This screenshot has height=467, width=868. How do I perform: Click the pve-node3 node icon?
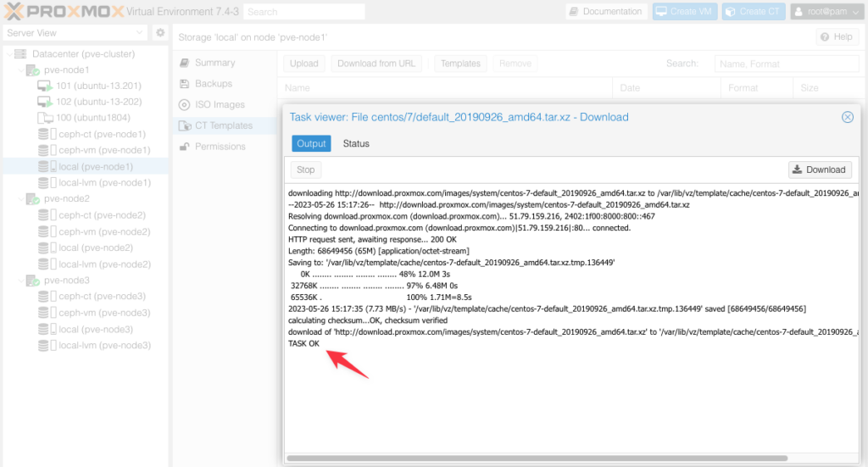(x=33, y=281)
